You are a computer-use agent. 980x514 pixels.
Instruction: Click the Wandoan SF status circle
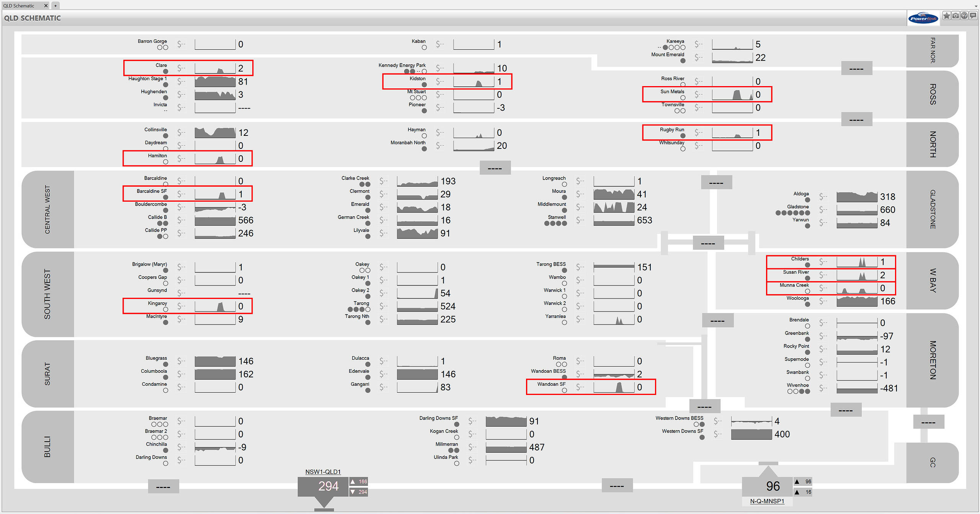point(564,390)
